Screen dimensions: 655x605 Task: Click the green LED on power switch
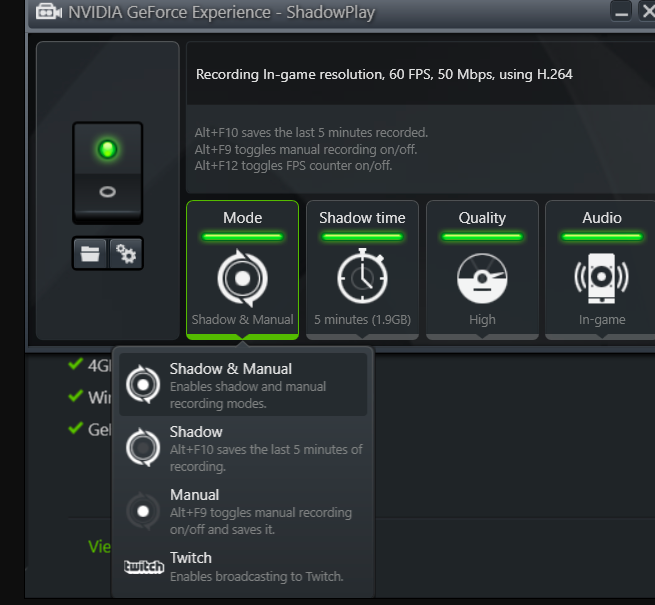coord(107,149)
